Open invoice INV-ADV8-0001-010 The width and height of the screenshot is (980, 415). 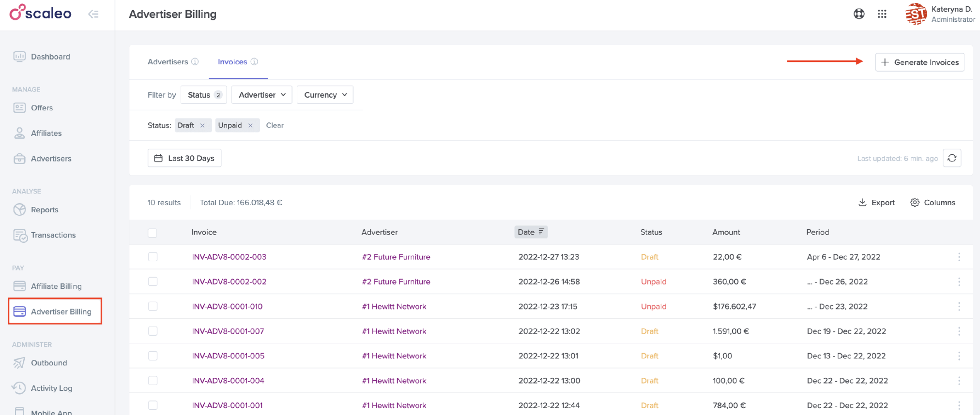tap(227, 306)
